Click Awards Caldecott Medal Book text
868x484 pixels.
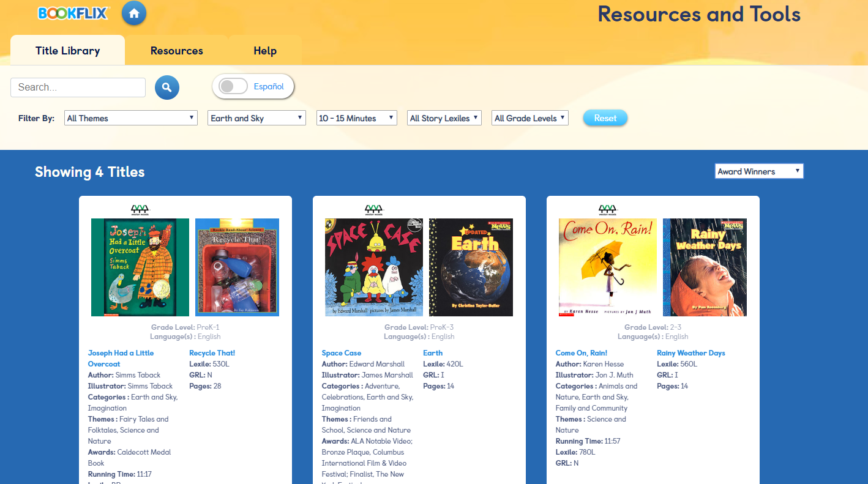tap(129, 458)
